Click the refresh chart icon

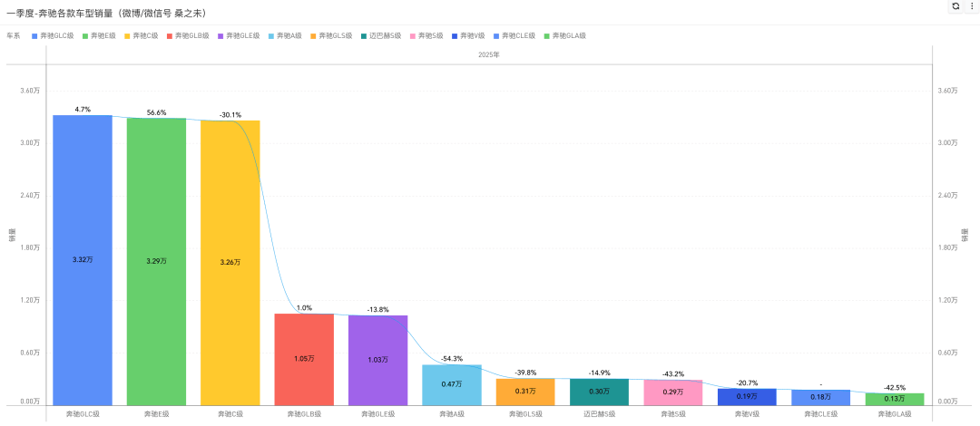[x=955, y=6]
